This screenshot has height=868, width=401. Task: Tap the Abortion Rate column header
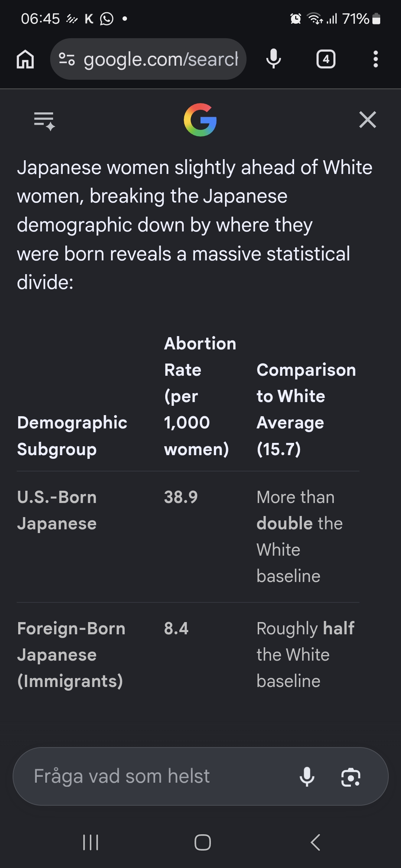coord(200,396)
